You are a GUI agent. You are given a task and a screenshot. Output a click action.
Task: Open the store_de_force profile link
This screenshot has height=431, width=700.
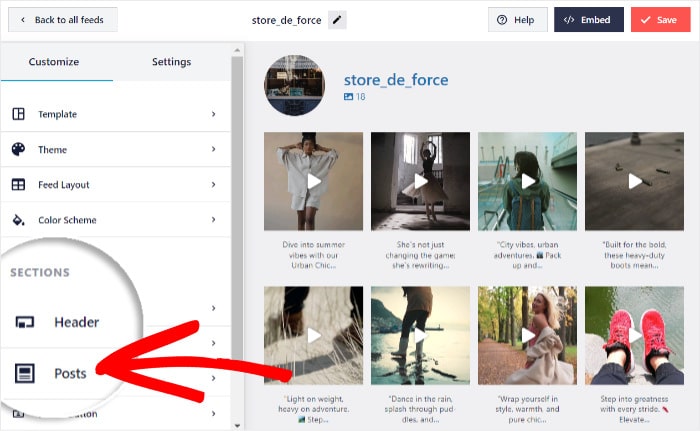[x=396, y=80]
